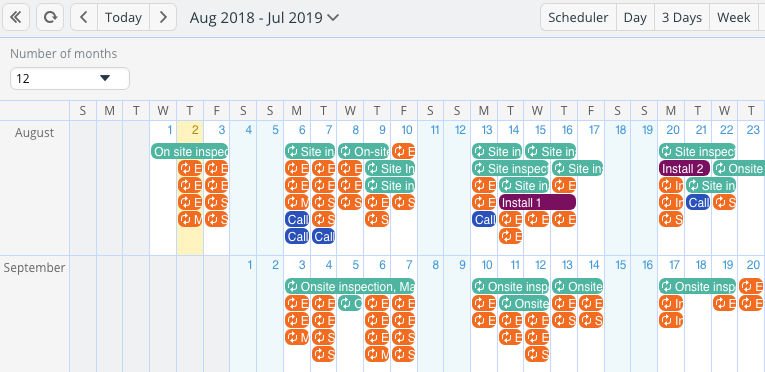This screenshot has width=765, height=372.
Task: Switch to the Week view
Action: 733,18
